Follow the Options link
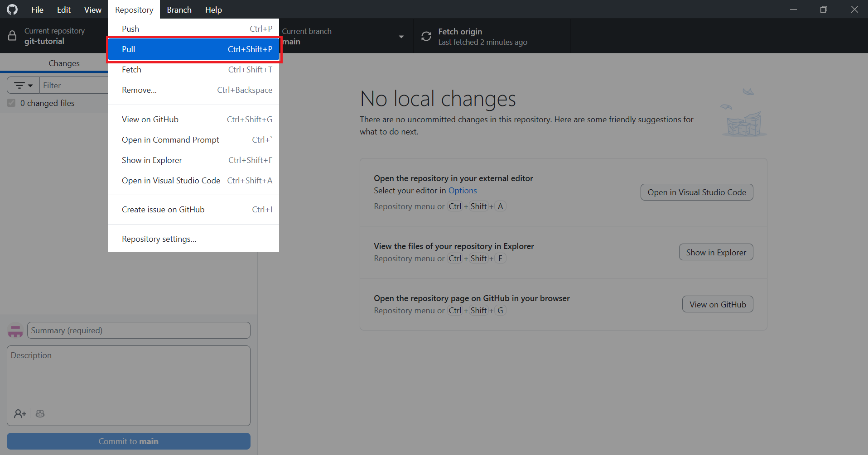The height and width of the screenshot is (455, 868). tap(463, 191)
